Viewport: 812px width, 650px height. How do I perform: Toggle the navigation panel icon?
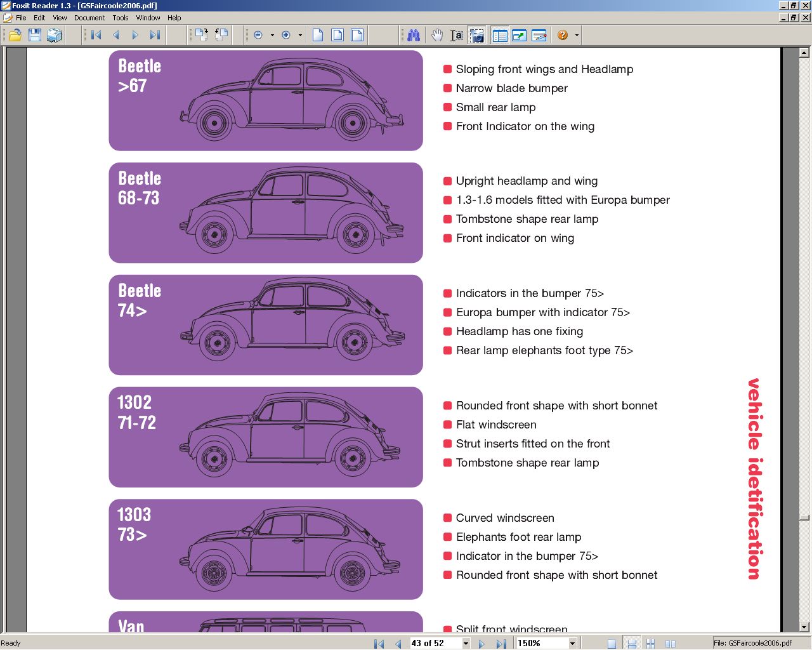tap(500, 36)
